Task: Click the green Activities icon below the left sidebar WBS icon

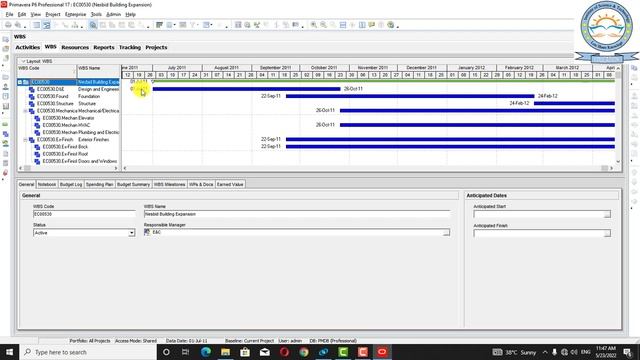Action: coord(6,143)
